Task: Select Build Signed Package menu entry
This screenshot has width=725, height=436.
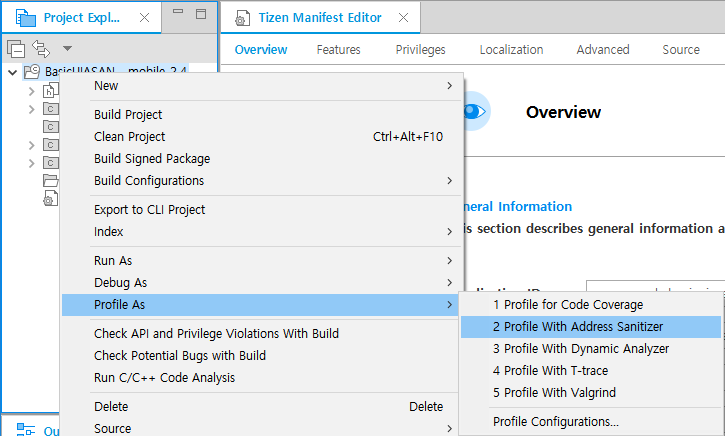Action: pos(152,159)
